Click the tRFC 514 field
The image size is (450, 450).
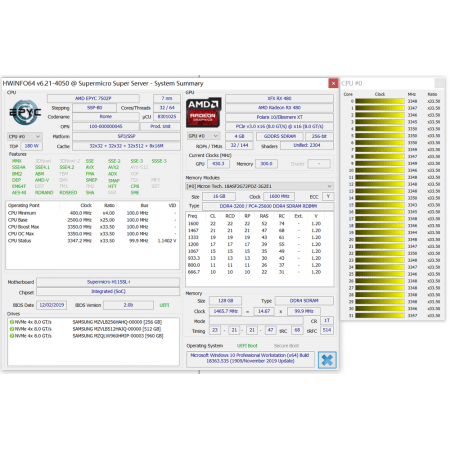327,330
